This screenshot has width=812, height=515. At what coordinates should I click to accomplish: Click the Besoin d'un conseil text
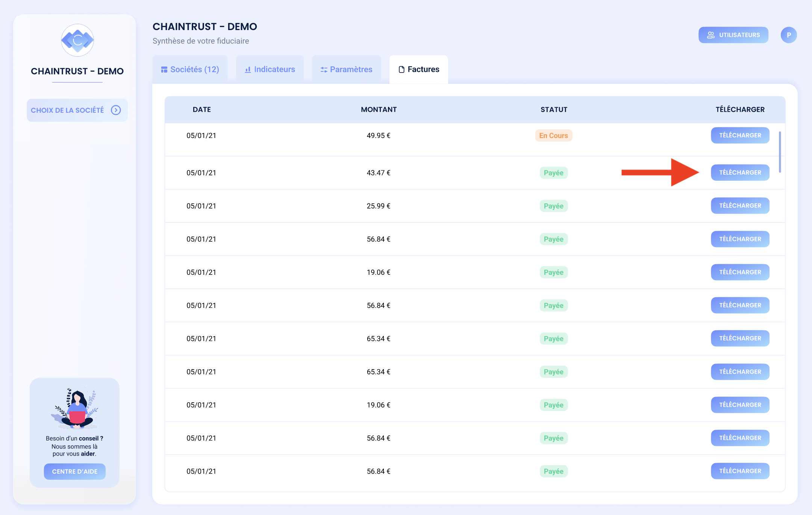point(74,438)
